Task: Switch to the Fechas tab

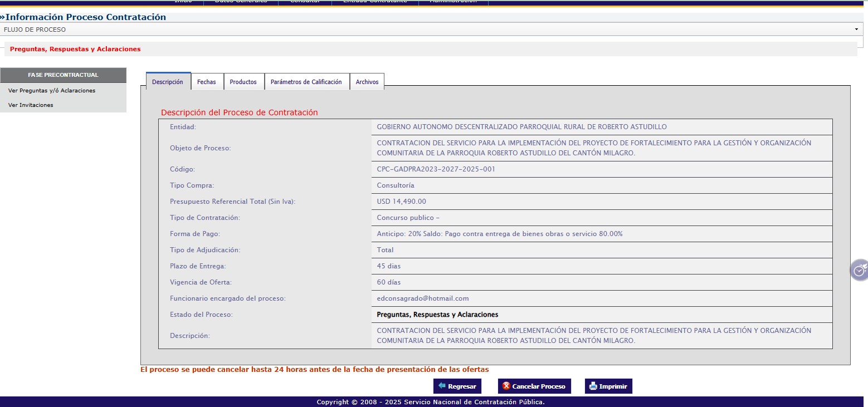Action: pyautogui.click(x=206, y=82)
